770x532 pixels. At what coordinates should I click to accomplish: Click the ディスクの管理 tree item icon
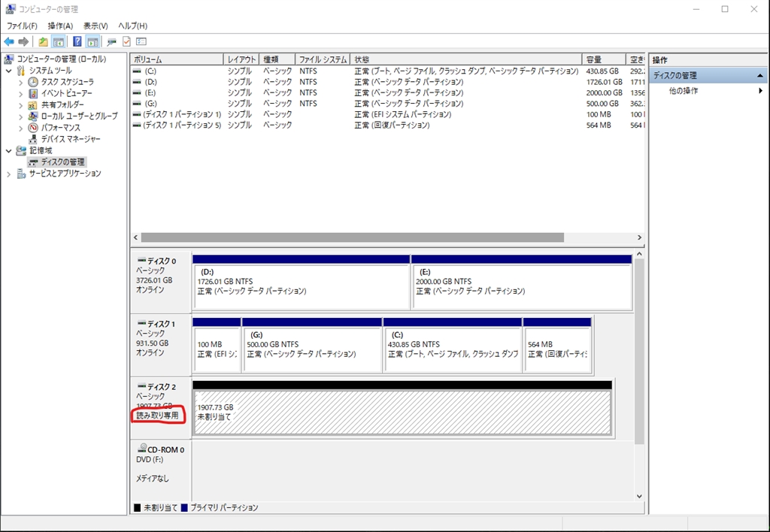[33, 162]
